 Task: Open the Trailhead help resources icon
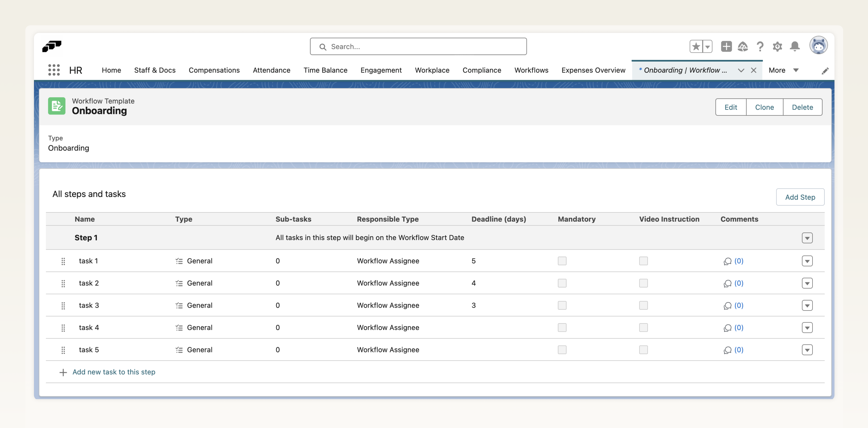pos(743,46)
